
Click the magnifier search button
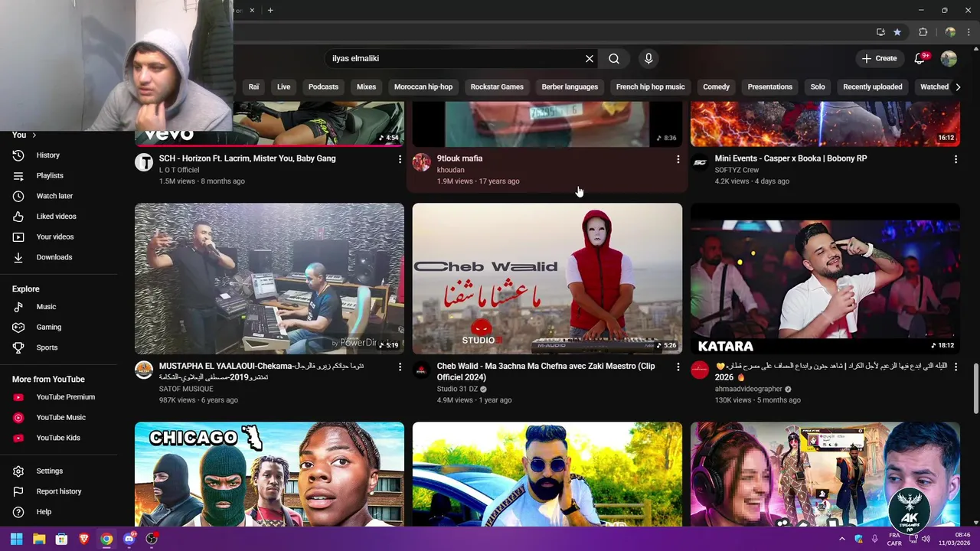tap(614, 58)
